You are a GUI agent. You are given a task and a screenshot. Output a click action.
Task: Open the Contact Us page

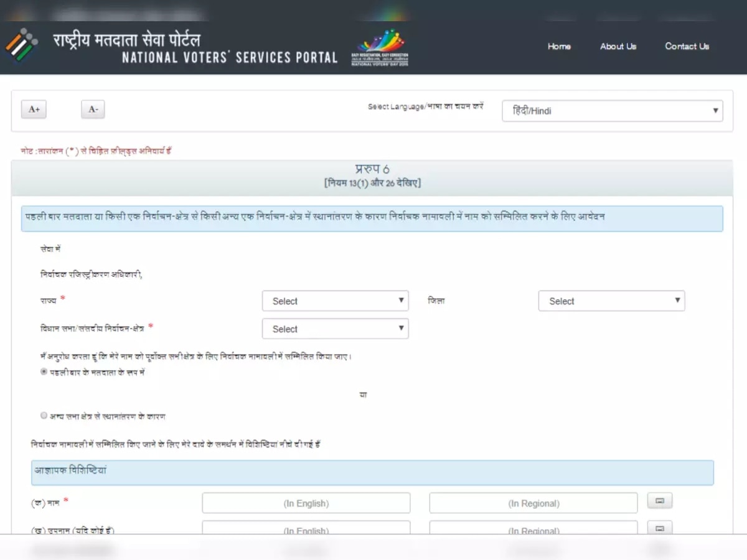(687, 46)
